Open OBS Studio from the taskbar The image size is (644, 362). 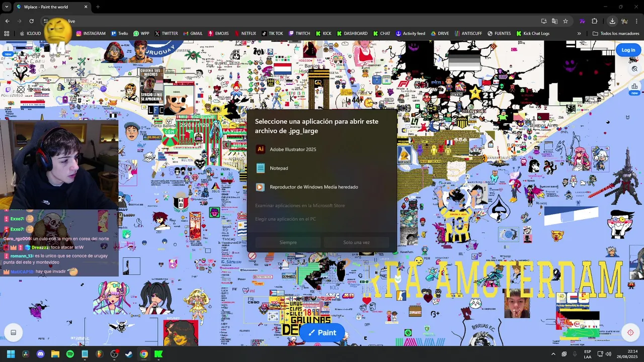click(x=114, y=354)
